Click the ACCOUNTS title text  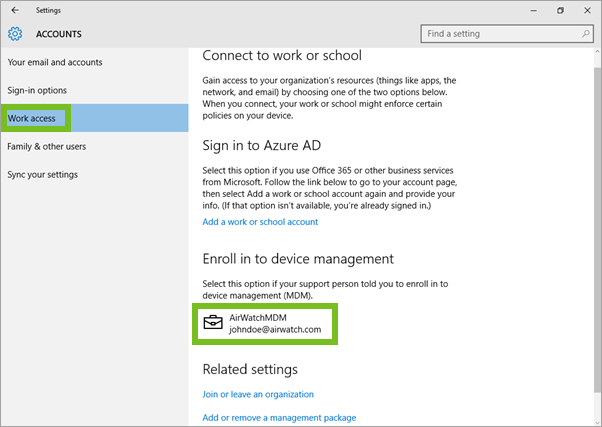[x=59, y=34]
